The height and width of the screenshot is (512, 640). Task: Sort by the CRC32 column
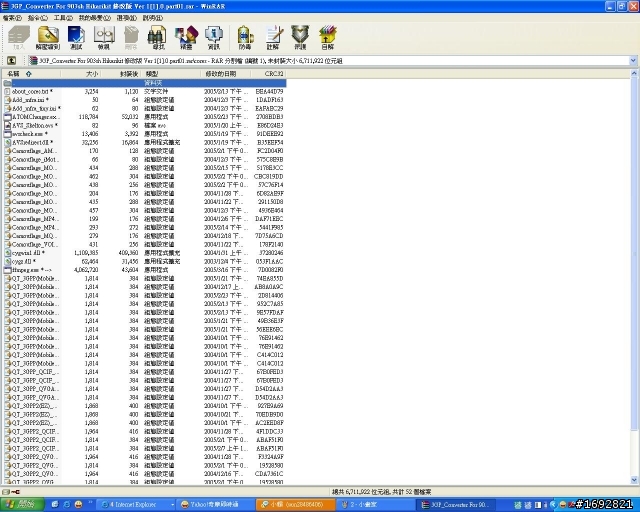[269, 74]
